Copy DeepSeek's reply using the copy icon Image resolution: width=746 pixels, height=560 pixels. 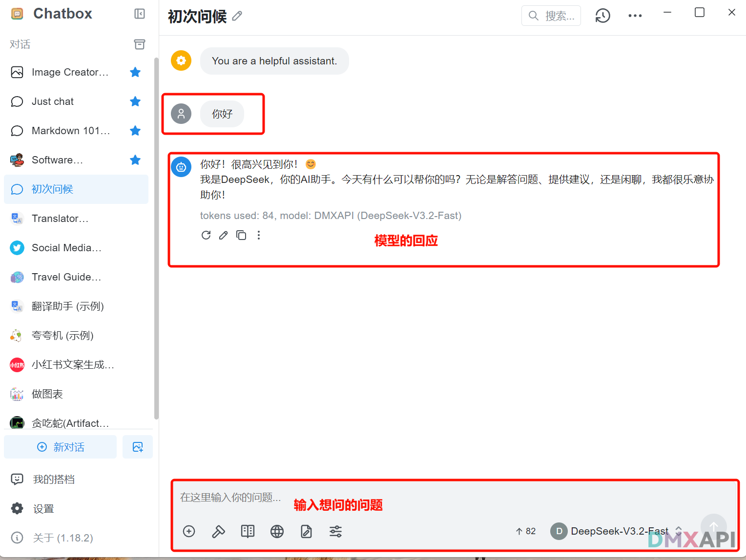[x=241, y=235]
